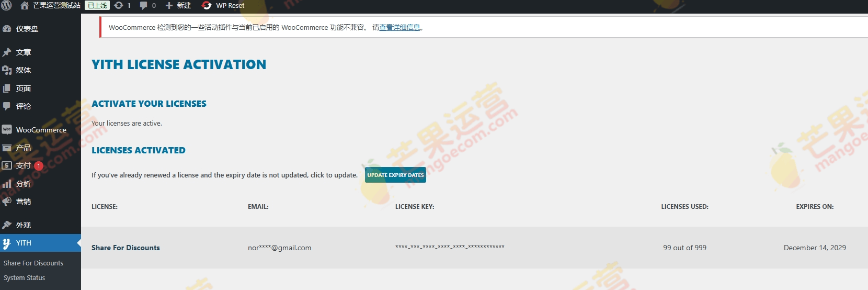Click the plus icon for 新建
The width and height of the screenshot is (868, 290).
point(169,5)
